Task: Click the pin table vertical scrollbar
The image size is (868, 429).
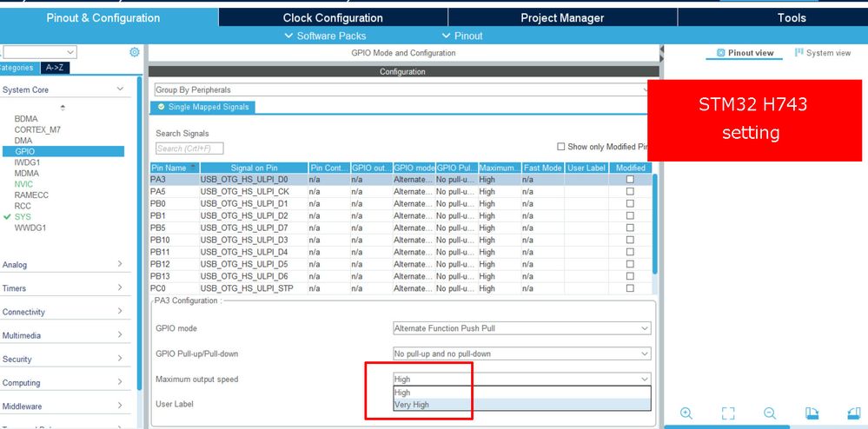Action: click(x=655, y=224)
